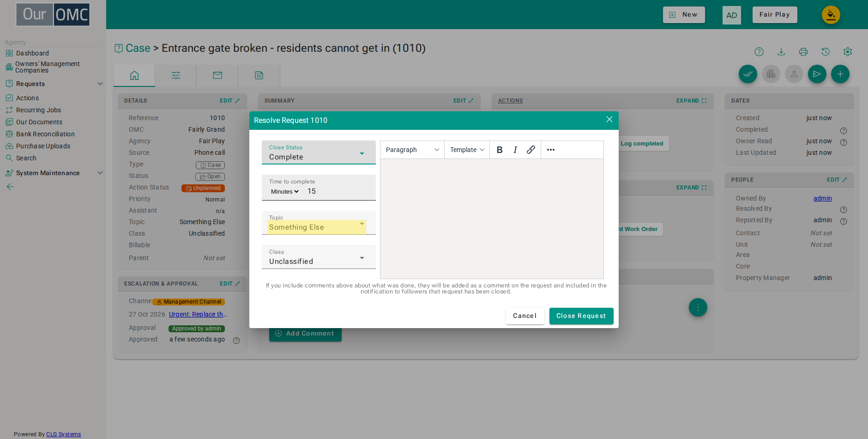
Task: Click the person assign round button
Action: coord(794,74)
